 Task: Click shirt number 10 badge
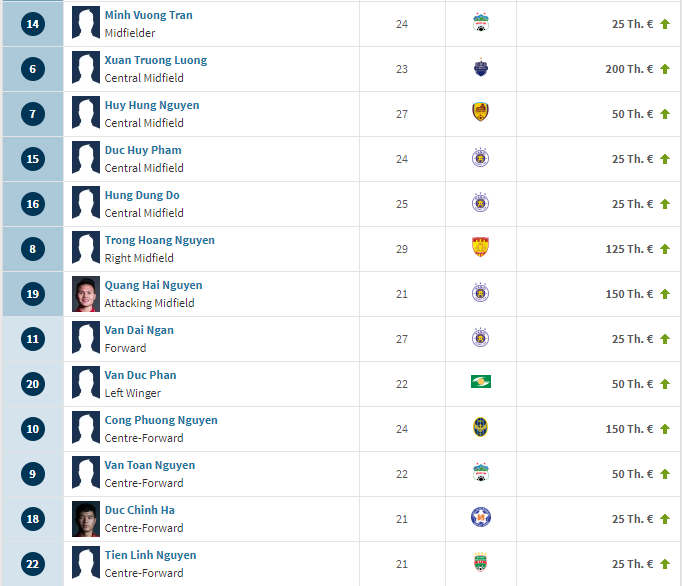click(33, 429)
